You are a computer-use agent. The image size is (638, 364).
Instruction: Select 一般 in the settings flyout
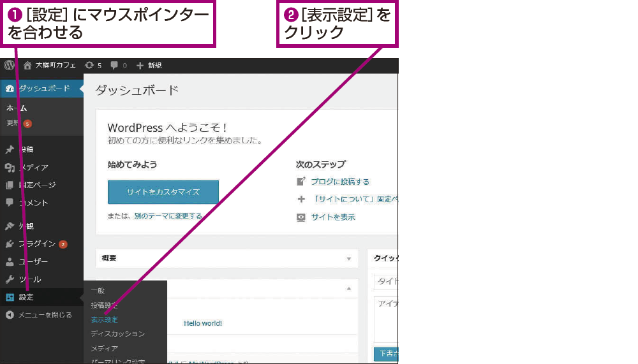[x=98, y=291]
